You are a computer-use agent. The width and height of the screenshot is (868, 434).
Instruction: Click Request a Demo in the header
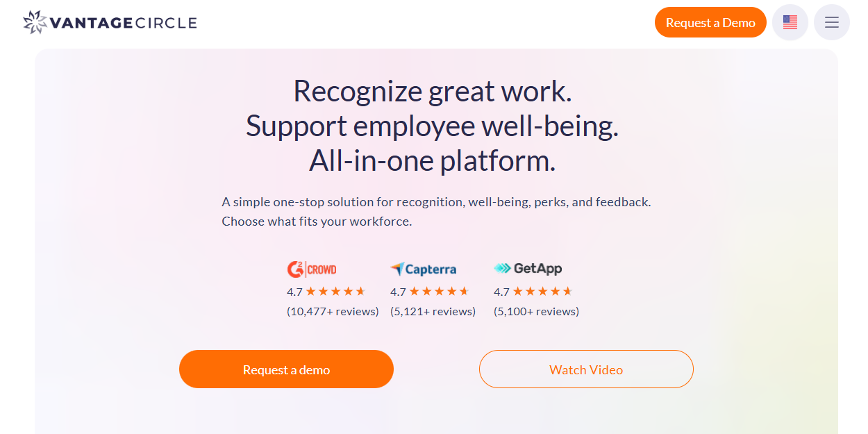click(710, 22)
